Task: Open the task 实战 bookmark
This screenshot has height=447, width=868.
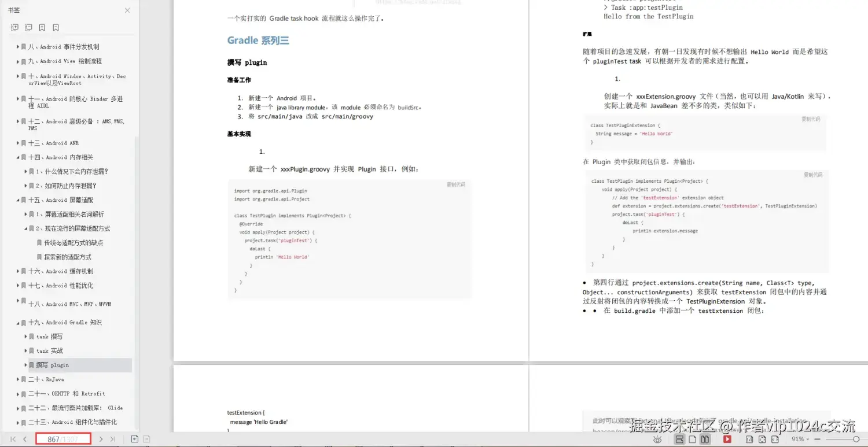Action: click(x=48, y=350)
